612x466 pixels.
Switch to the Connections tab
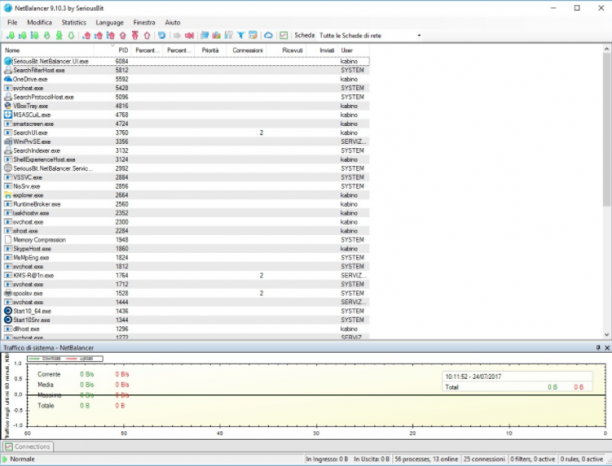(28, 446)
